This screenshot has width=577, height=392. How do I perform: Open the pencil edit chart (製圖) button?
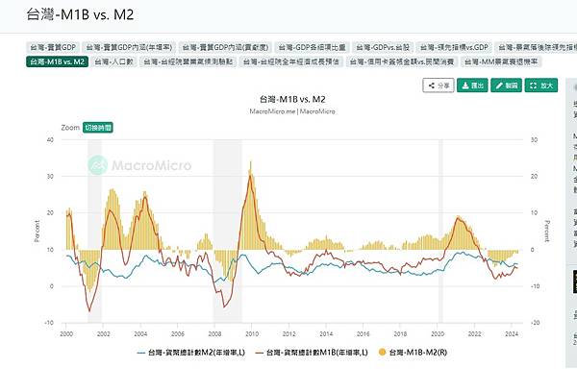(506, 86)
